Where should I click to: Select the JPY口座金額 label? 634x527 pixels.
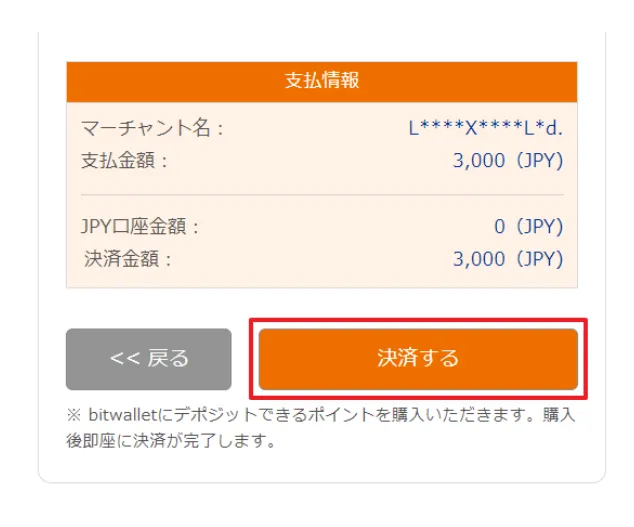(141, 227)
